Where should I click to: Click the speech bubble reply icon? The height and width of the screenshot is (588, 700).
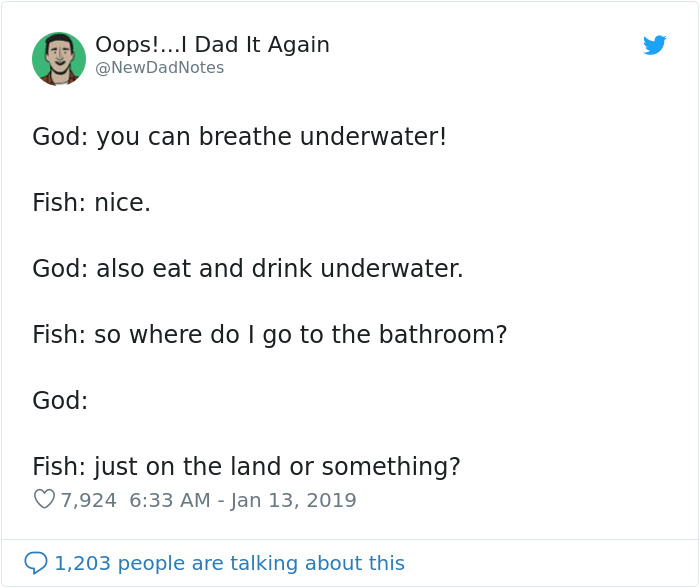point(36,563)
